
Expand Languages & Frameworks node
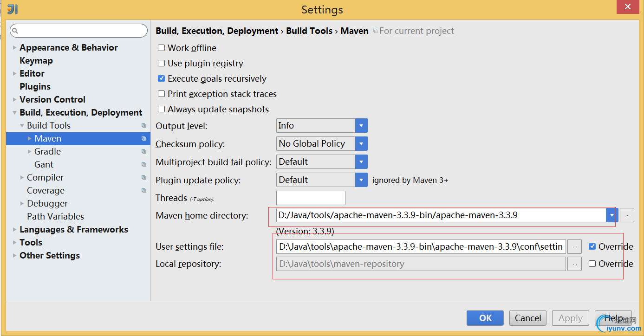(15, 230)
